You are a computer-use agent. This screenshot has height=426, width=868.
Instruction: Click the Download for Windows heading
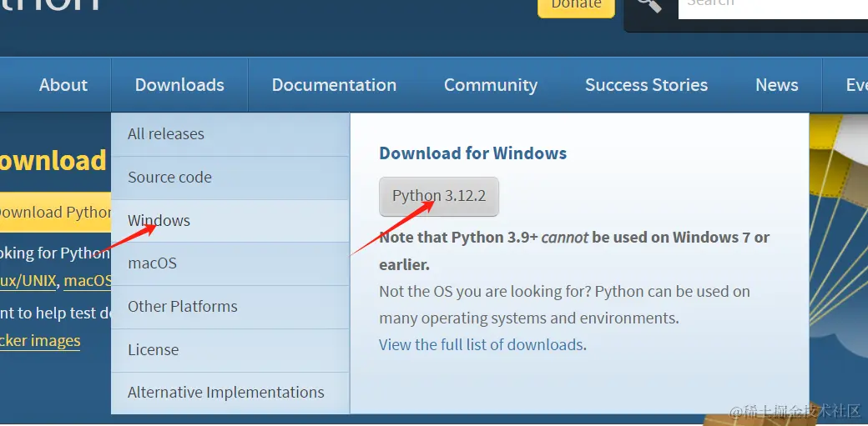[472, 153]
